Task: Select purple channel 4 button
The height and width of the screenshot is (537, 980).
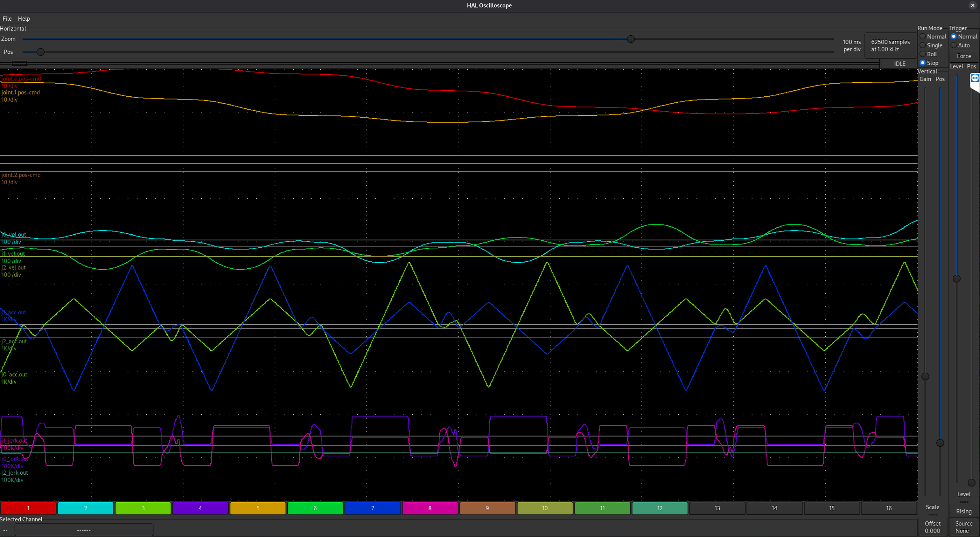Action: (x=200, y=508)
